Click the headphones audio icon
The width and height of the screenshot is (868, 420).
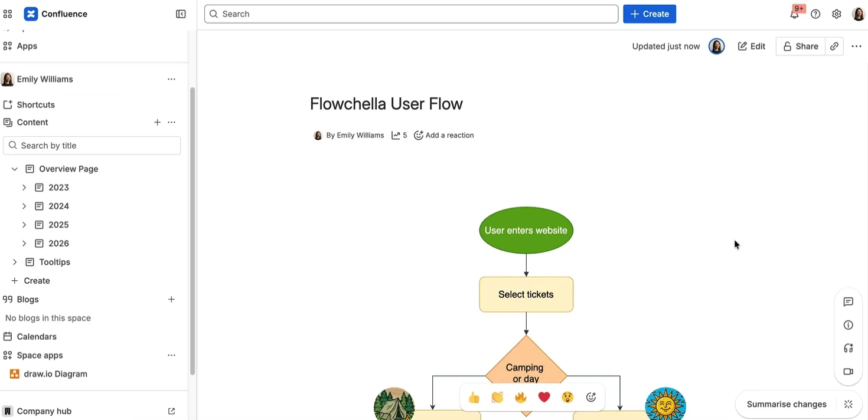click(849, 348)
